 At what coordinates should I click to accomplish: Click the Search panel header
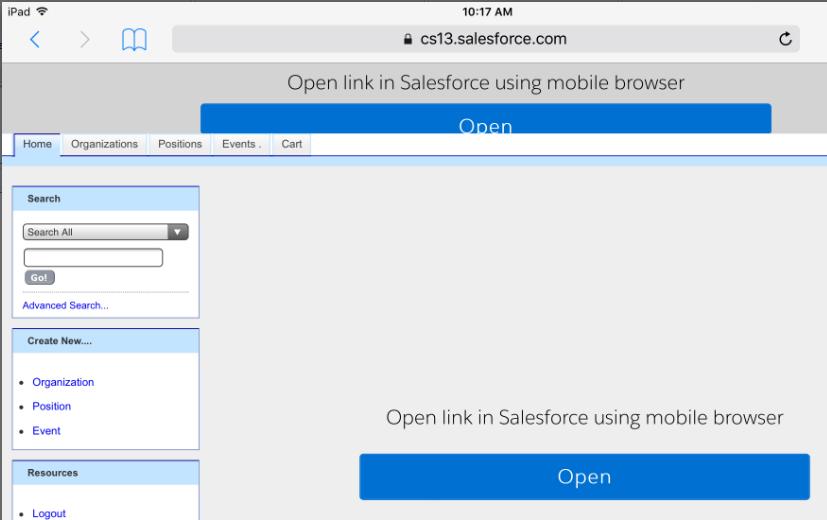coord(105,199)
